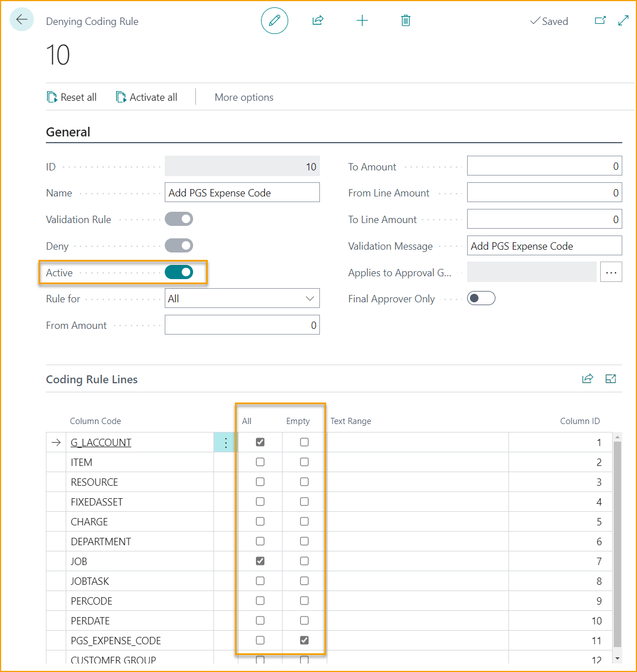
Task: Open the More options menu
Action: 243,97
